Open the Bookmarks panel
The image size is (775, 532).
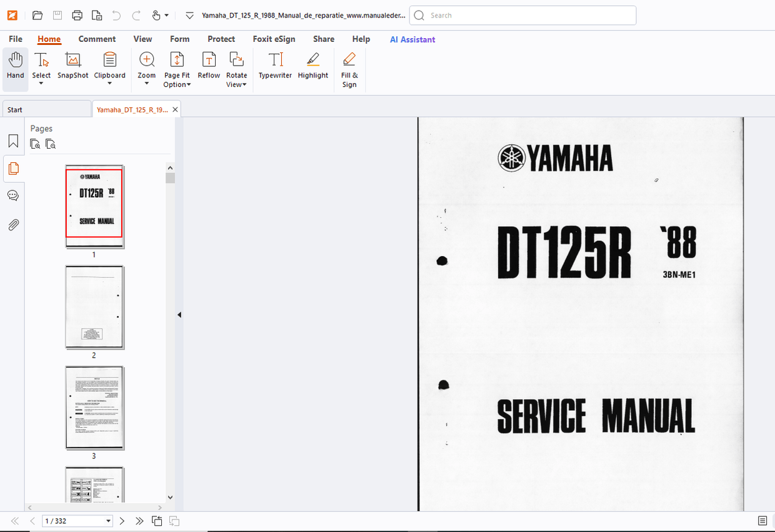(13, 141)
